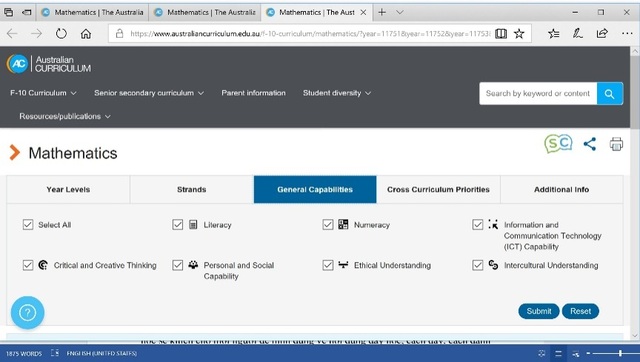Adjust the Word zoom slider handle
The image size is (640, 362).
(x=620, y=353)
